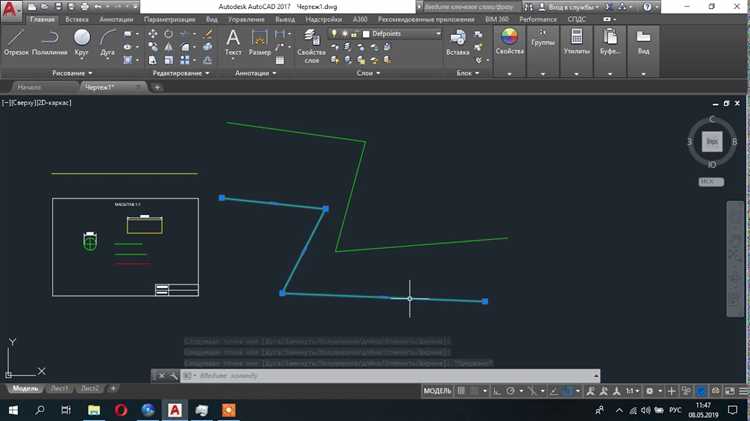This screenshot has width=750, height=421.
Task: Choose the Дуга arc tool
Action: 108,43
